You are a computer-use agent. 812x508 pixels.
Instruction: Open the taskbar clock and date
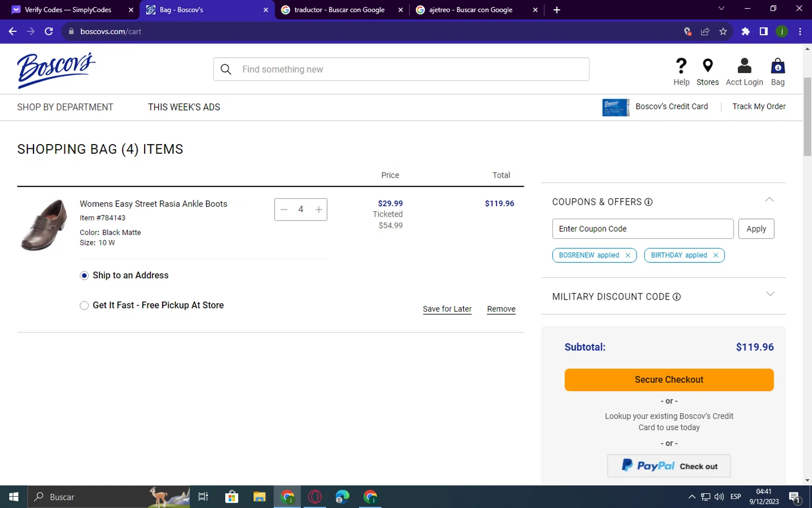[x=764, y=497]
